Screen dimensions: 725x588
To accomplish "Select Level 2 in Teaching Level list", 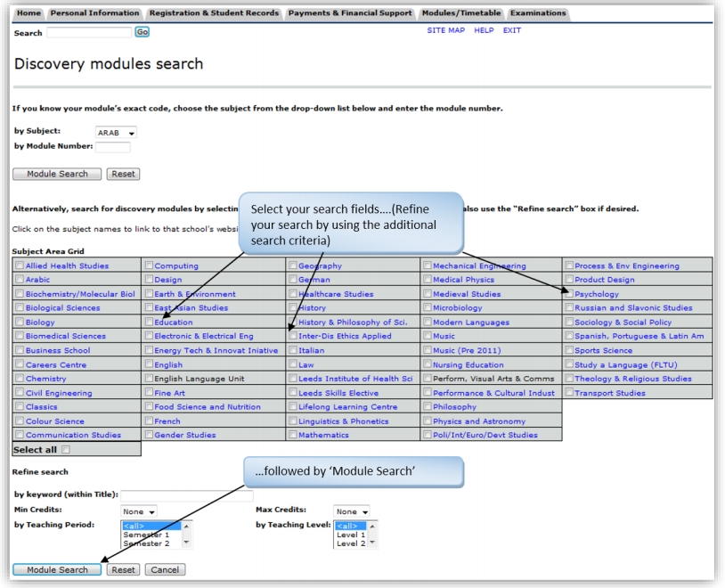I will pyautogui.click(x=351, y=543).
